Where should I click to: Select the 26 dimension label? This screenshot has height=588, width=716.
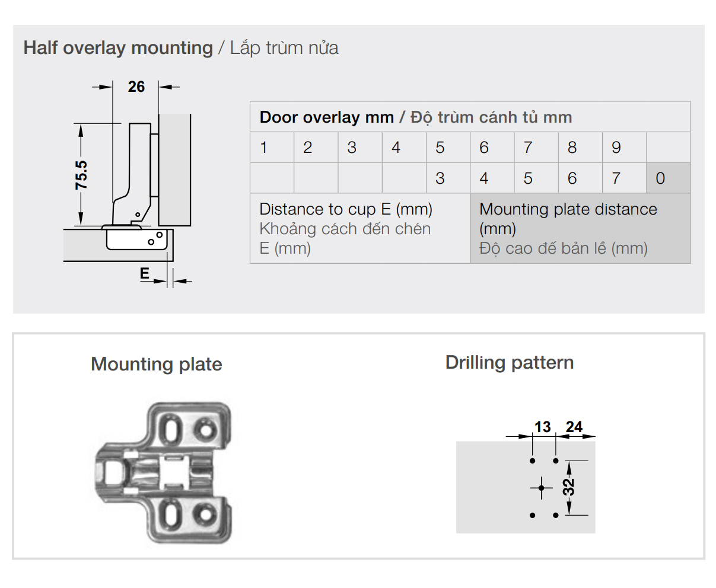[136, 87]
